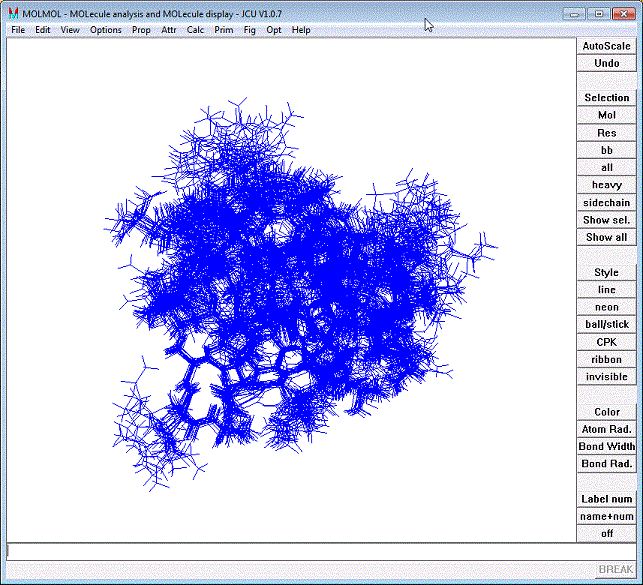Select heavy atoms
This screenshot has height=585, width=643.
point(607,185)
